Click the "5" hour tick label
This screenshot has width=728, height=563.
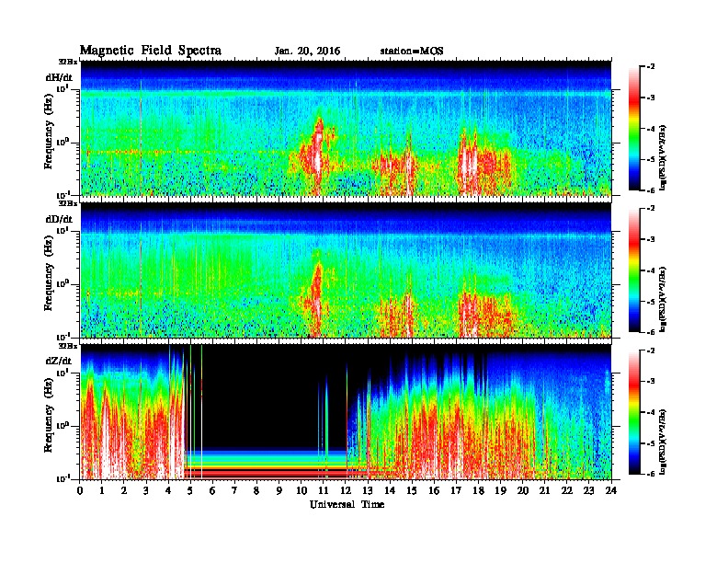click(190, 491)
